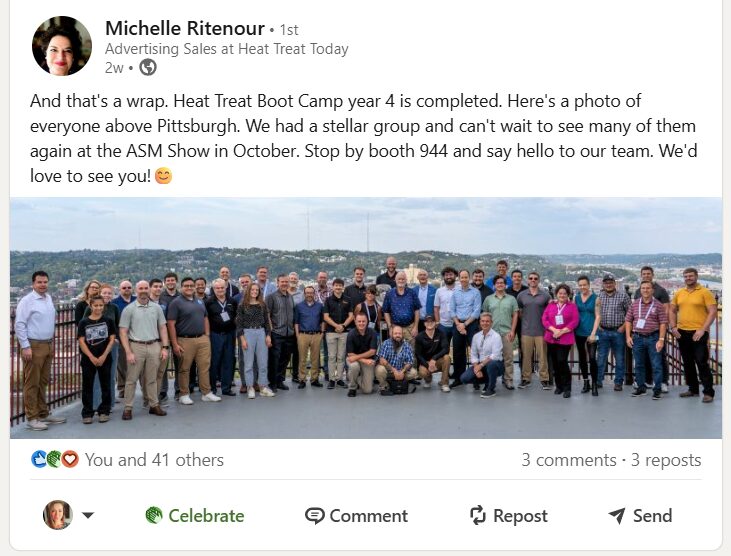Click the Michelle Ritenour name link
The width and height of the screenshot is (731, 556).
point(184,27)
